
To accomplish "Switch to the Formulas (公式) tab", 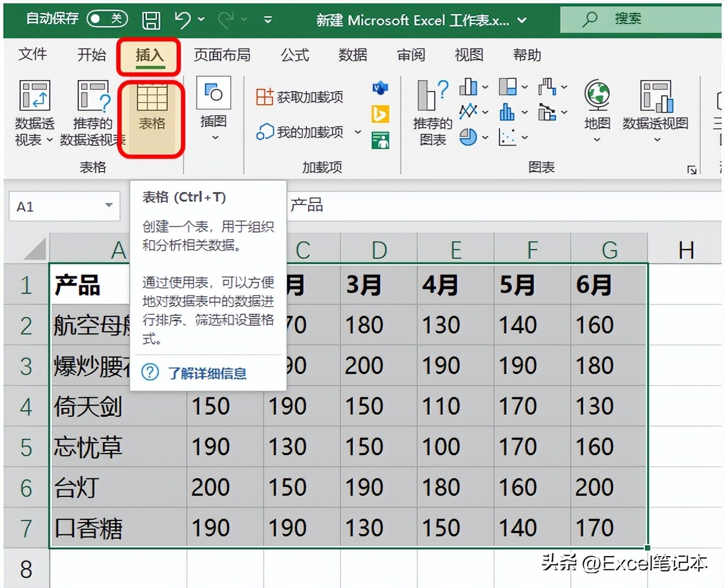I will click(295, 54).
